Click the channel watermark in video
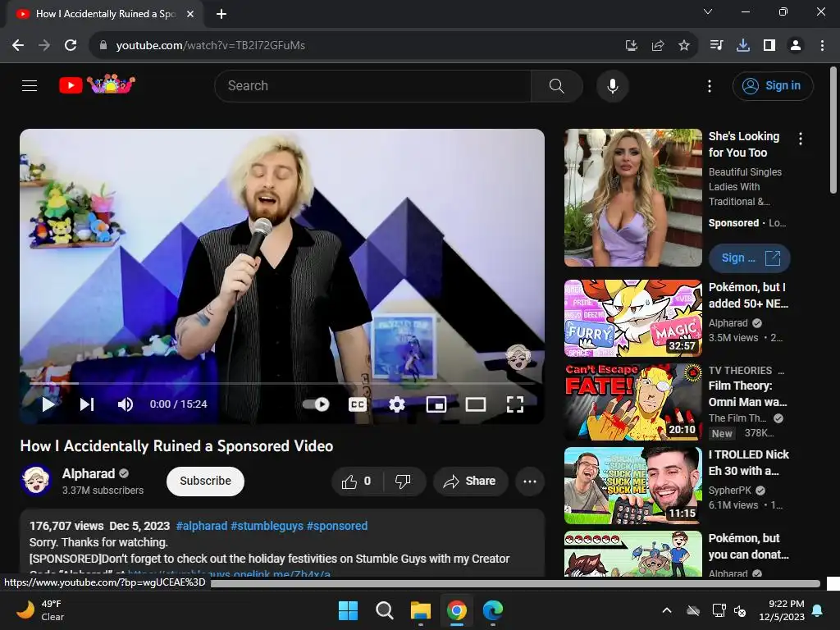The width and height of the screenshot is (840, 630). tap(518, 358)
